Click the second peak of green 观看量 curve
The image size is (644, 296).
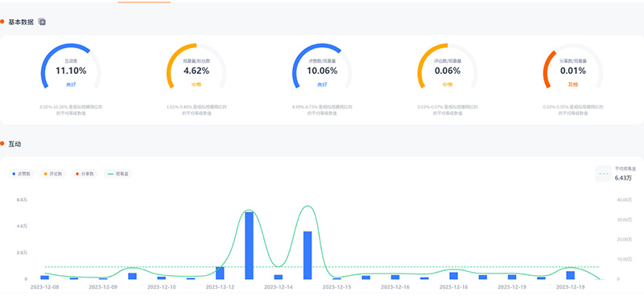click(308, 206)
